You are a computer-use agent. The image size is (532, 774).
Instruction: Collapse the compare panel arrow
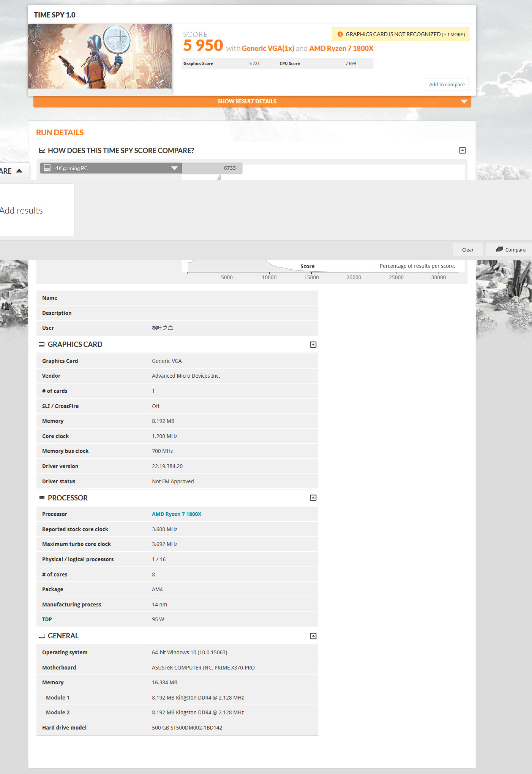[19, 171]
